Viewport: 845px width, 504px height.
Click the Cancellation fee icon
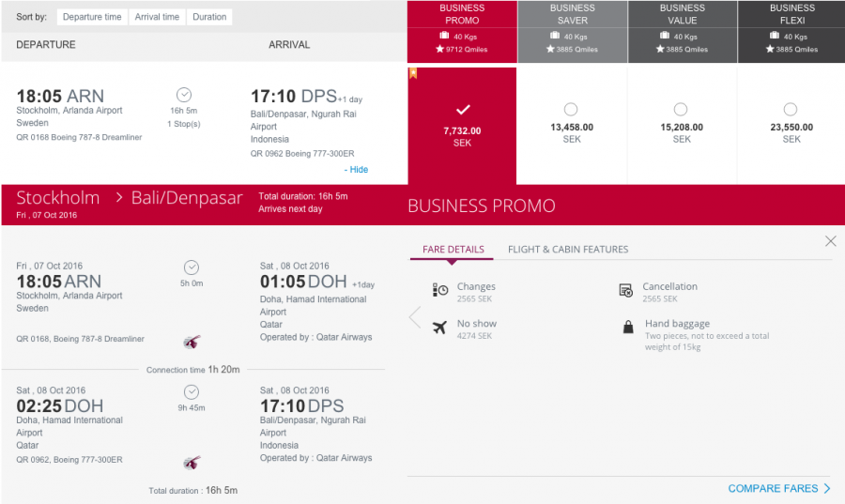point(626,291)
